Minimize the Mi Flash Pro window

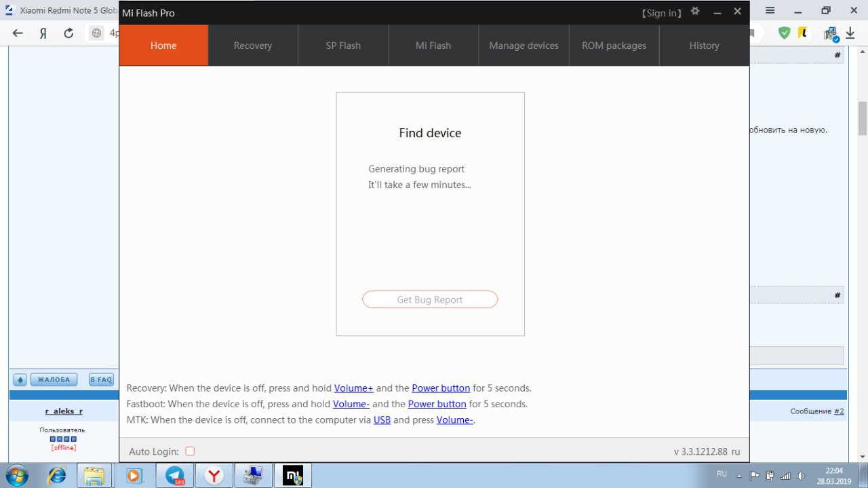click(717, 12)
